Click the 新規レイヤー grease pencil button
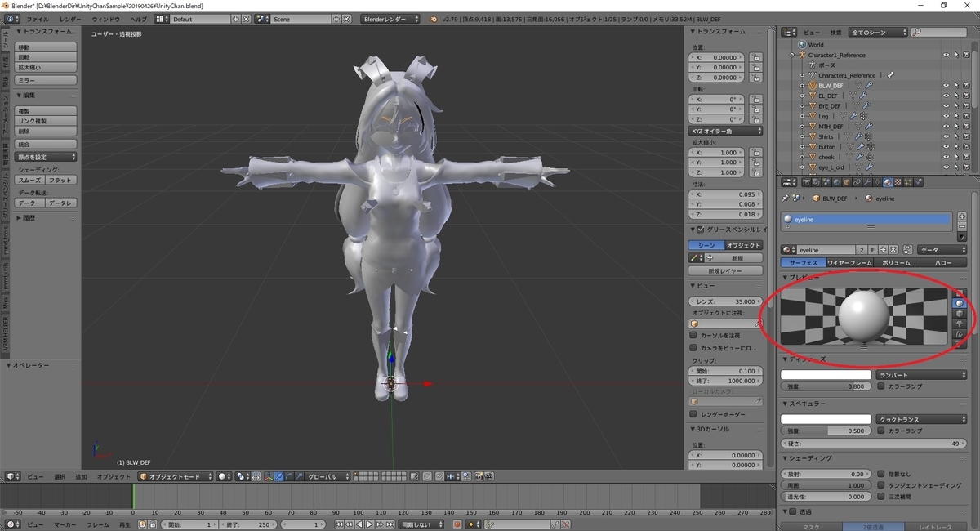Image resolution: width=980 pixels, height=531 pixels. [x=725, y=270]
